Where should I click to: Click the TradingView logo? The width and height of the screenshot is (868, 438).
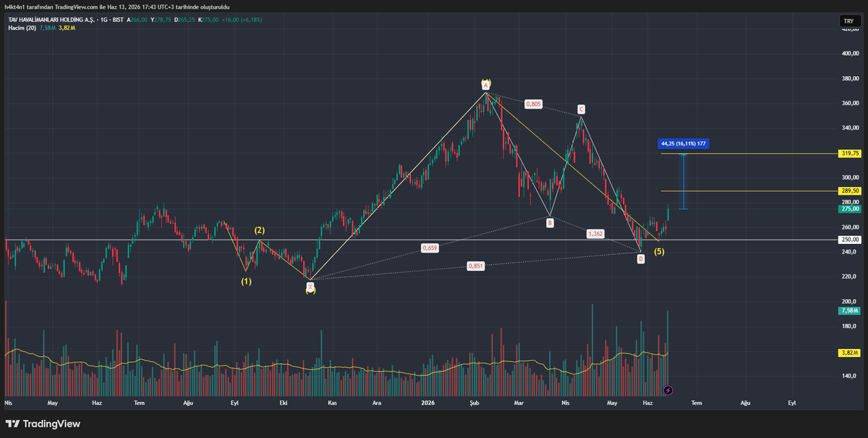coord(43,424)
